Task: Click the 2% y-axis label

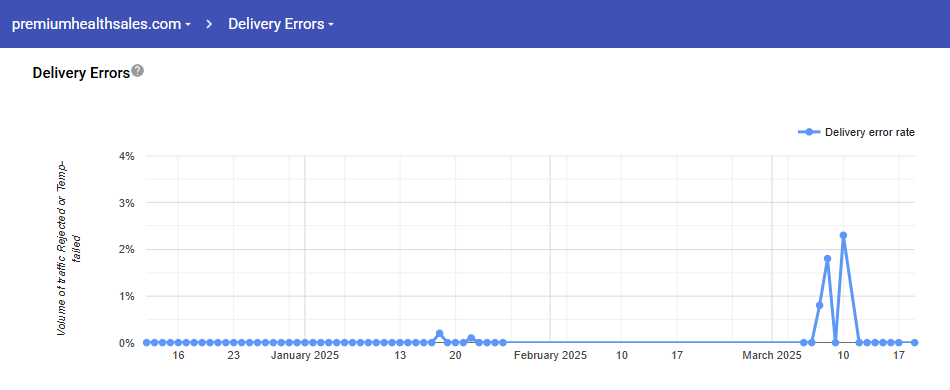Action: tap(126, 250)
